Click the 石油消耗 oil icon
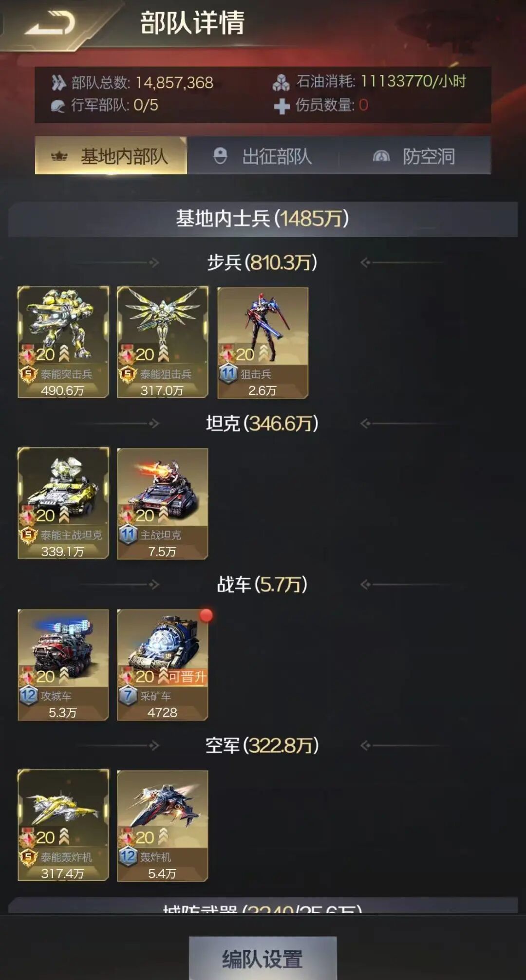The width and height of the screenshot is (526, 980). [x=281, y=83]
